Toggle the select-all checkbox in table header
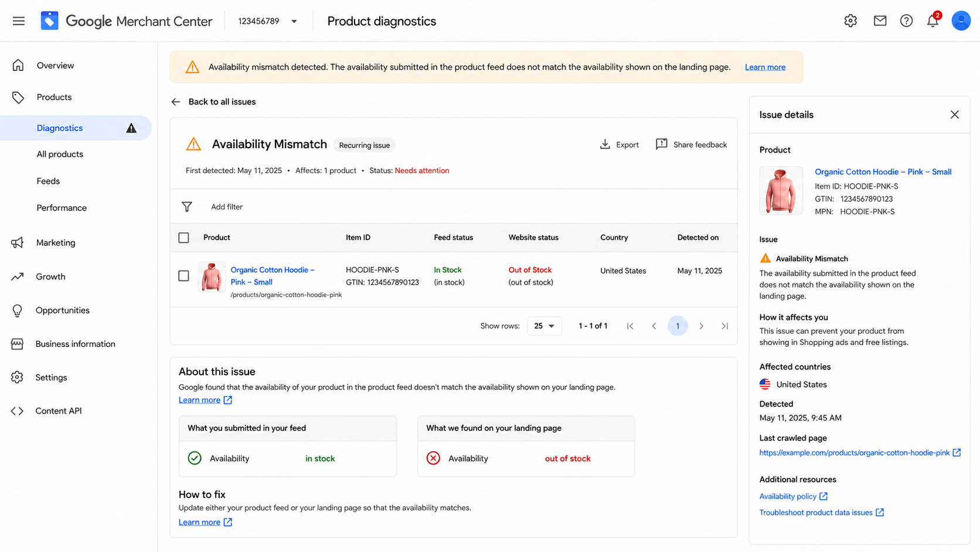 [184, 238]
